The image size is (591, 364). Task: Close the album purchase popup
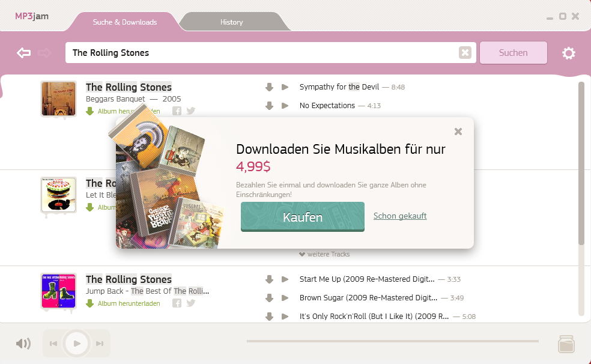(x=458, y=132)
